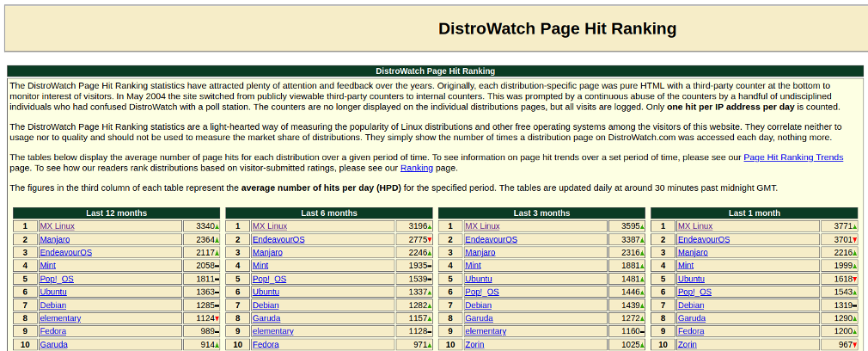Open Garuda in Last 12 months table
Screen dimensions: 868x351
(x=53, y=344)
